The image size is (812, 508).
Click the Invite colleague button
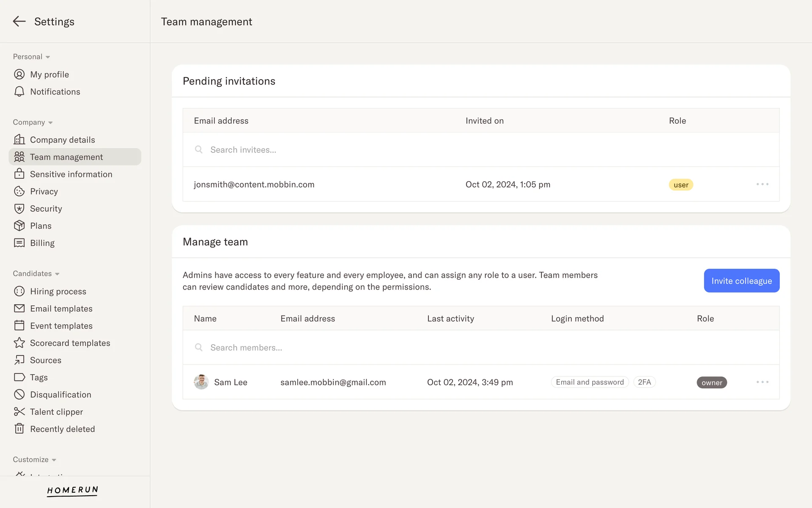pyautogui.click(x=741, y=281)
